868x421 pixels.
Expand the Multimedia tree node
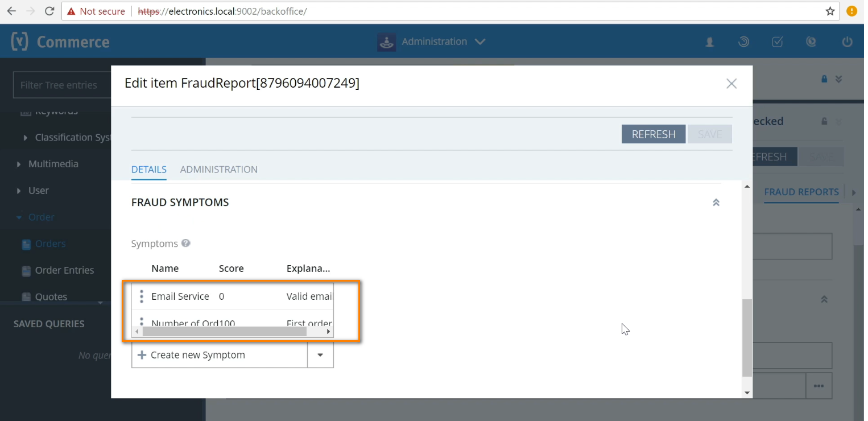18,164
